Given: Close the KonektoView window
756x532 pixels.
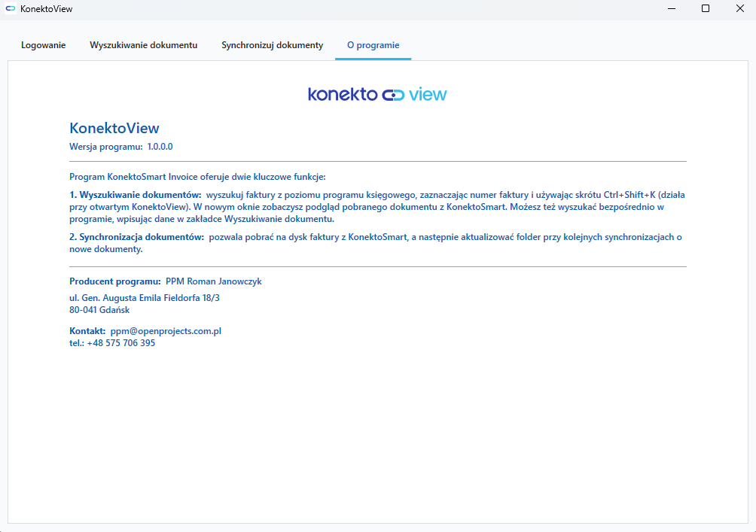Looking at the screenshot, I should tap(739, 9).
